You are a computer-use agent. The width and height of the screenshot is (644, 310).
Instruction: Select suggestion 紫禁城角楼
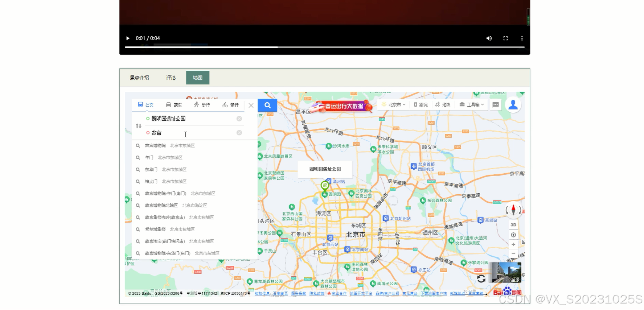tap(194, 229)
